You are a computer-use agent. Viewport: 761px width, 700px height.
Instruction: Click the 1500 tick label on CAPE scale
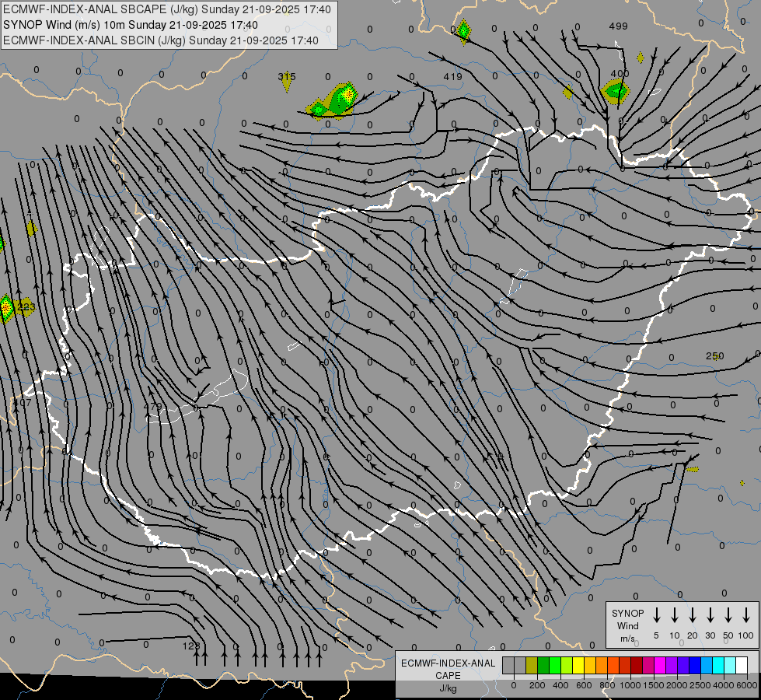[x=654, y=685]
